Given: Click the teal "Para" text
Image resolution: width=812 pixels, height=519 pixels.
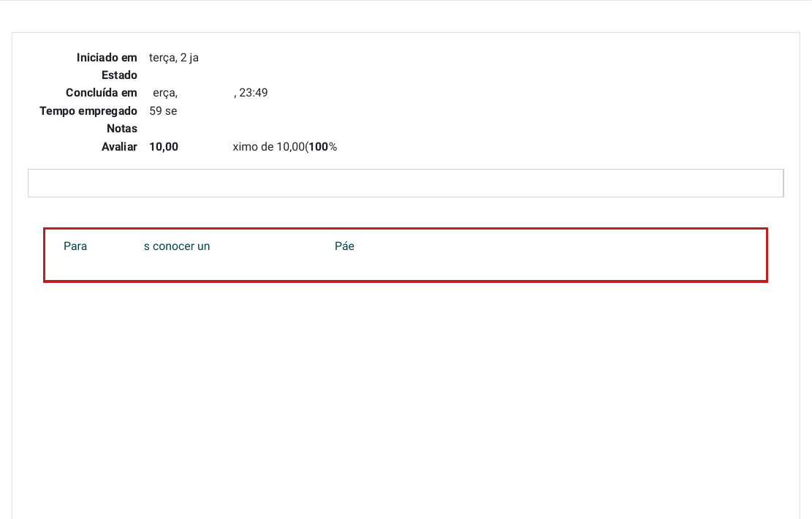Looking at the screenshot, I should pyautogui.click(x=75, y=246).
